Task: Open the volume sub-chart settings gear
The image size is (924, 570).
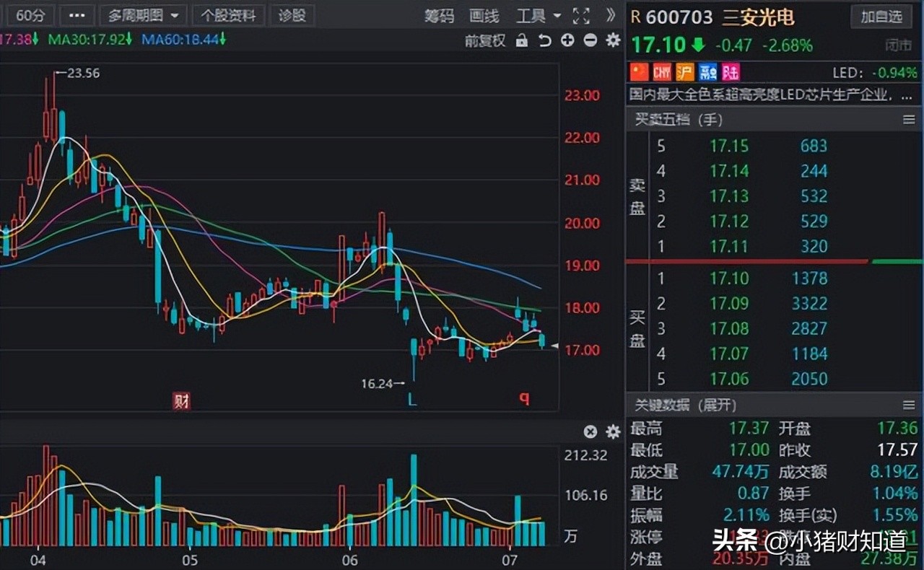Action: click(x=612, y=431)
